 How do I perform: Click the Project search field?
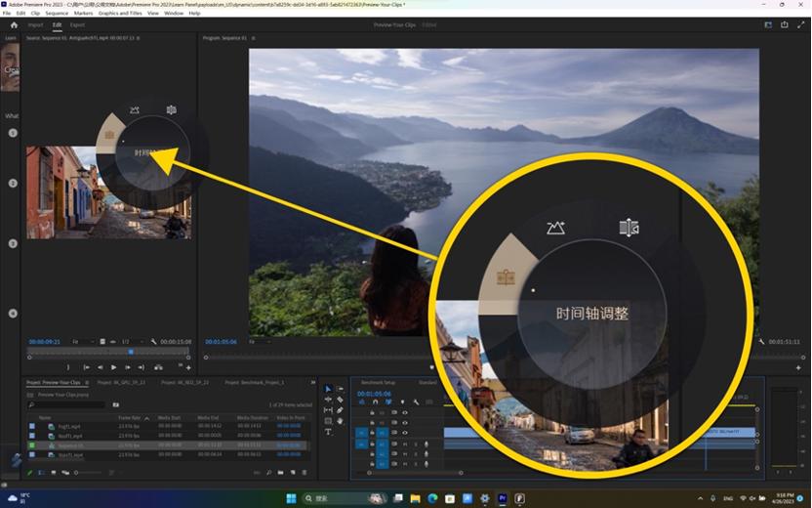(x=67, y=404)
